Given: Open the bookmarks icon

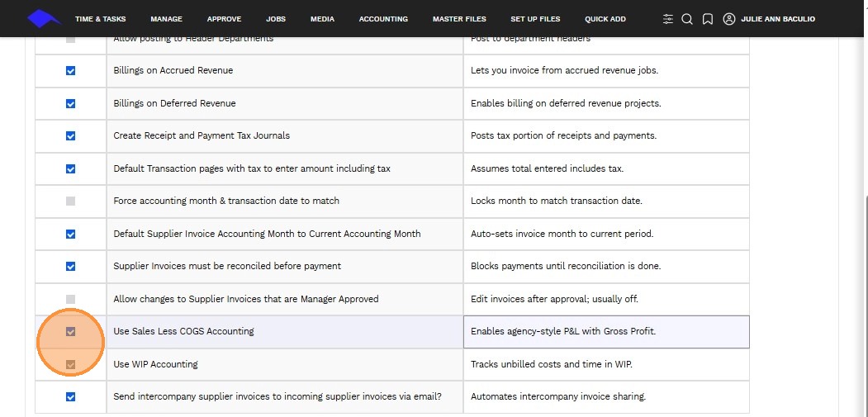Looking at the screenshot, I should click(x=708, y=19).
